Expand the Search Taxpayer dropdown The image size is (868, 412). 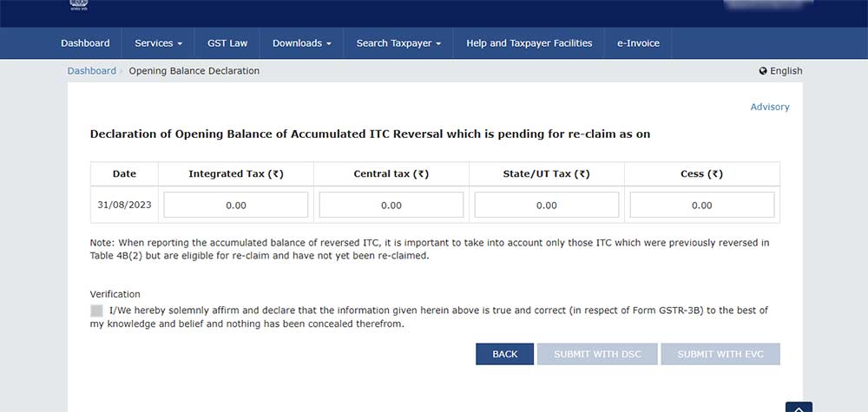(x=398, y=43)
